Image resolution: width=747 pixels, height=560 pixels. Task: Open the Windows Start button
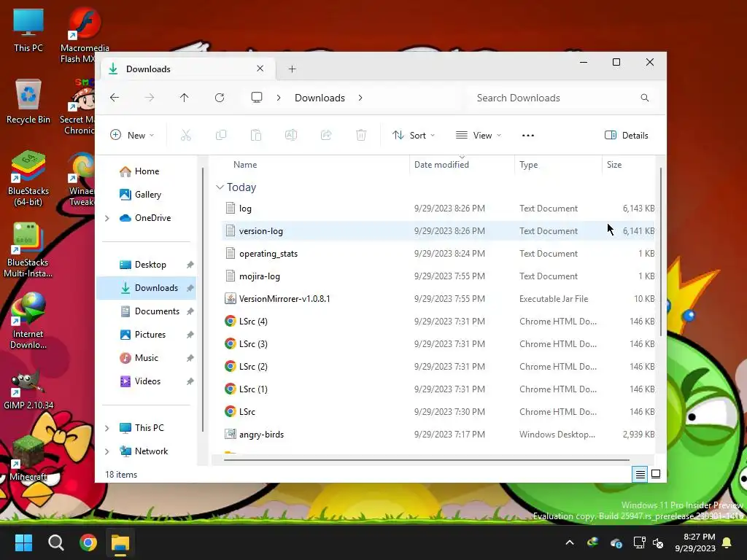pos(23,542)
